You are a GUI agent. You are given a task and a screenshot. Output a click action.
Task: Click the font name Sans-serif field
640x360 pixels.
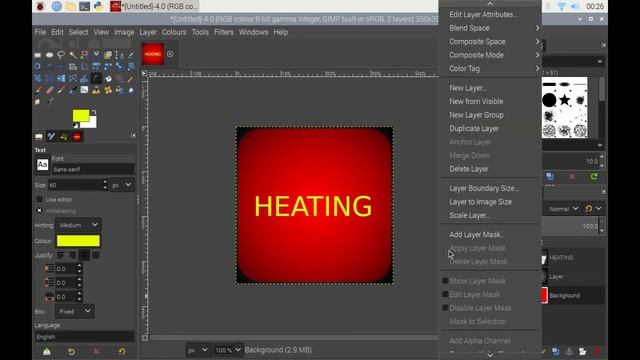[93, 169]
